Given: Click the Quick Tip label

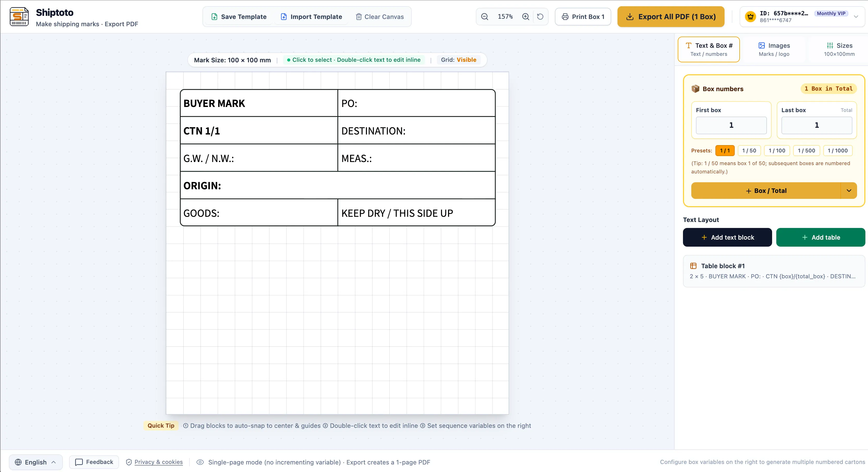Looking at the screenshot, I should coord(161,426).
